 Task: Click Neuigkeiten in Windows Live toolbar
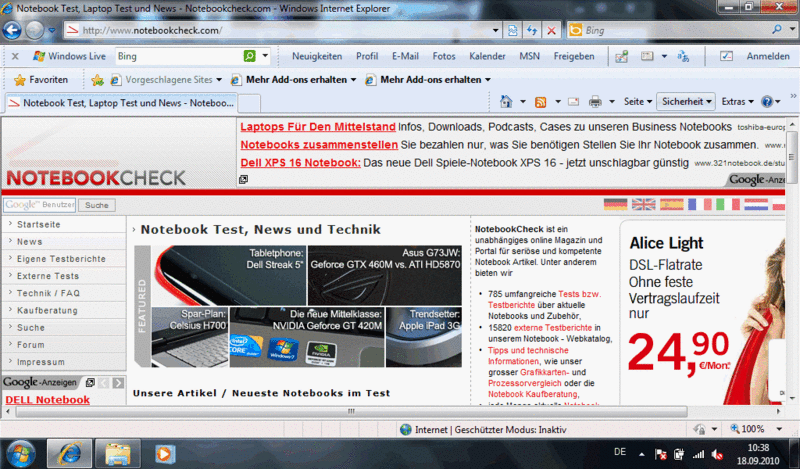(317, 56)
